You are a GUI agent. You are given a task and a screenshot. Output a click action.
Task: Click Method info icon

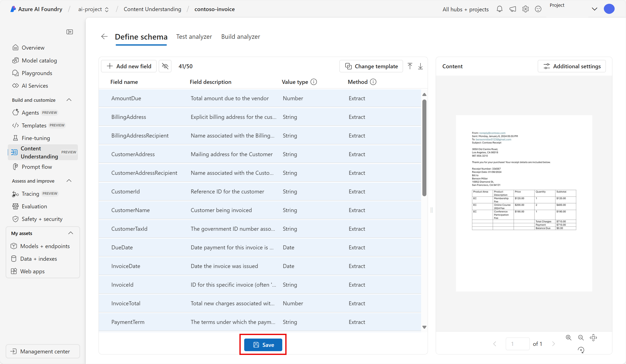pos(373,82)
